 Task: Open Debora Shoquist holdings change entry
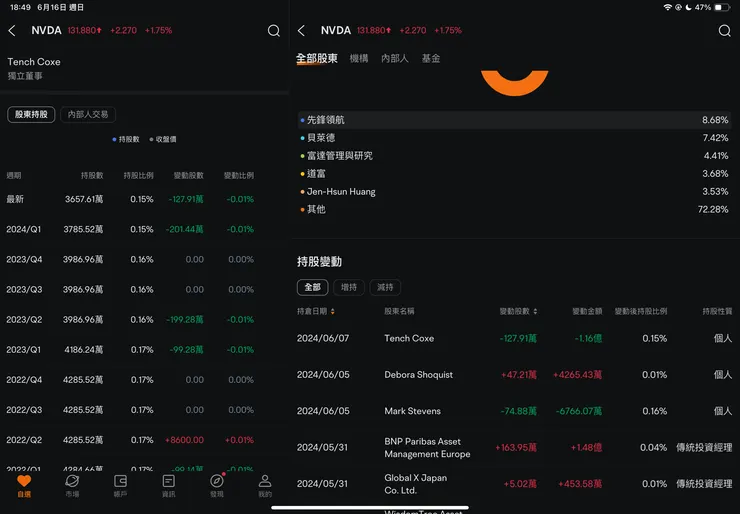514,375
